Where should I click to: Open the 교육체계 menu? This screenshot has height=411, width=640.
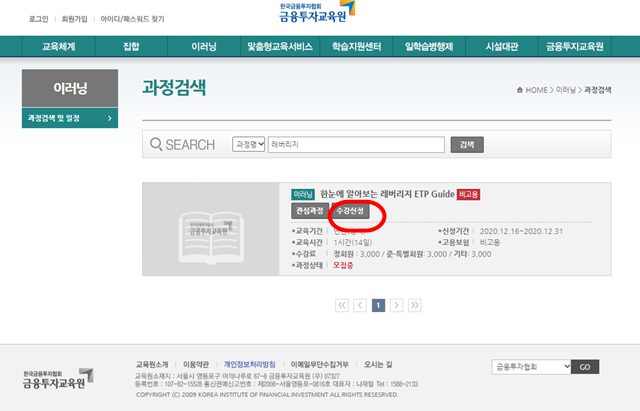[59, 47]
